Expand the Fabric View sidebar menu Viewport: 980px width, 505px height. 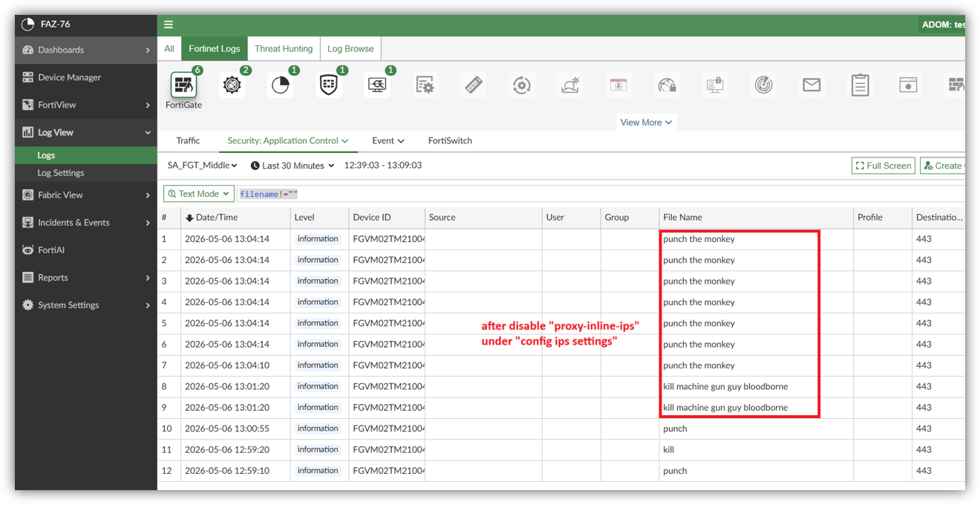[x=86, y=195]
